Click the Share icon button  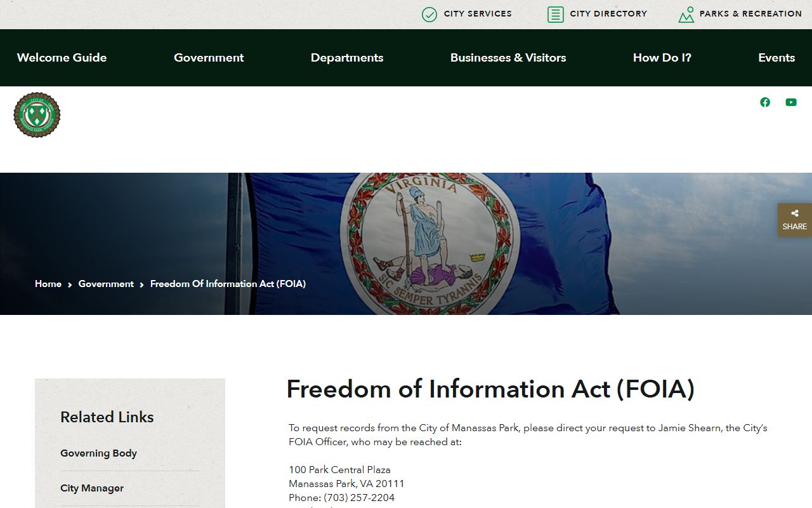(795, 220)
